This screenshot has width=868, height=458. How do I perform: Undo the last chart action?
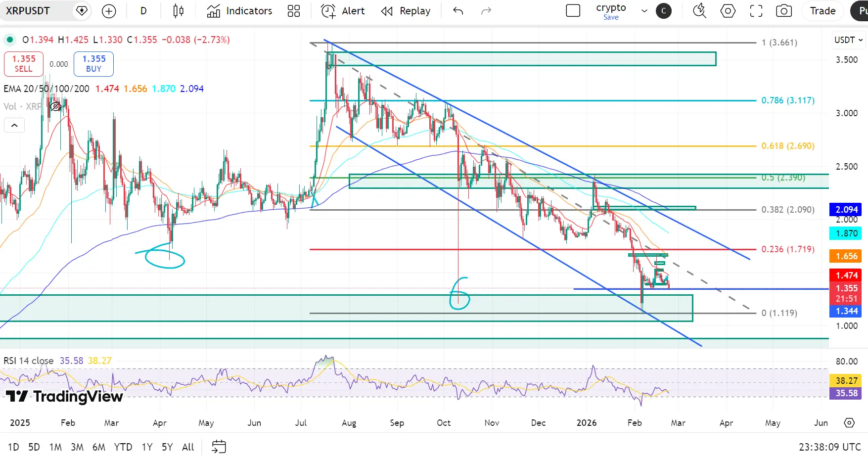tap(458, 11)
